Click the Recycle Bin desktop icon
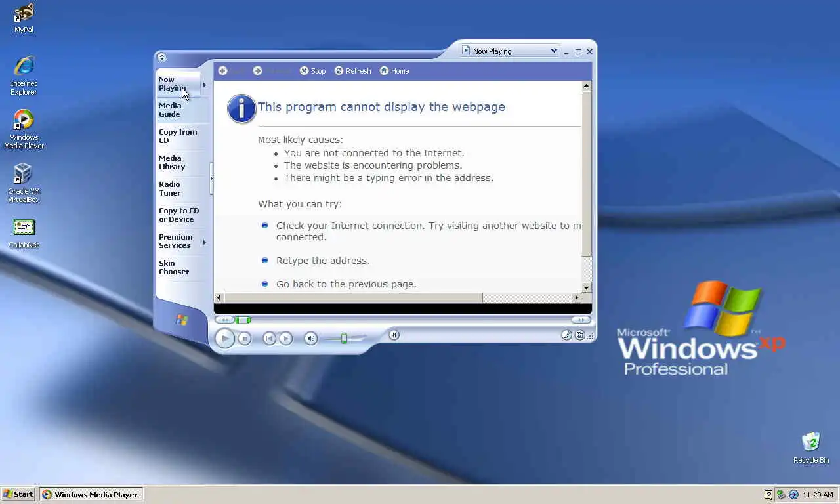 point(811,448)
